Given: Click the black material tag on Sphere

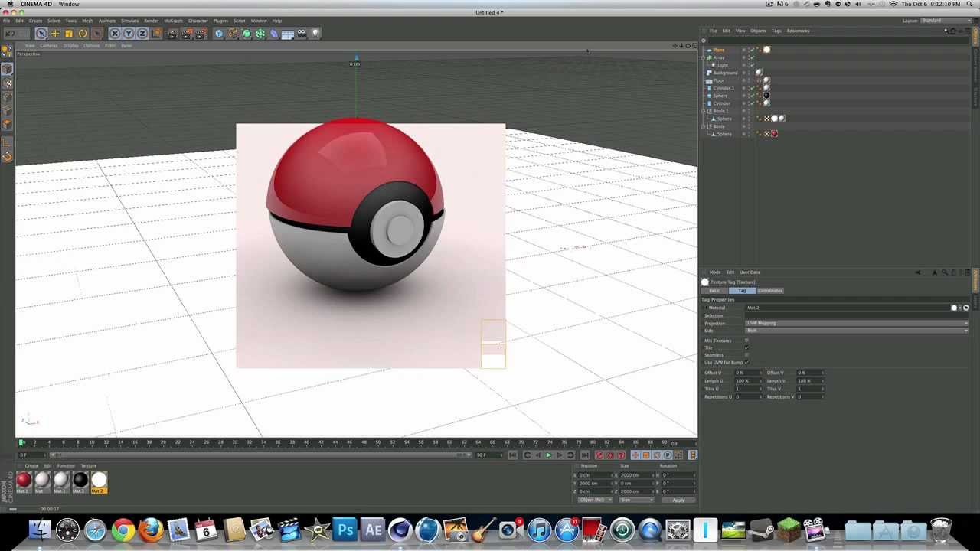Looking at the screenshot, I should pos(766,96).
